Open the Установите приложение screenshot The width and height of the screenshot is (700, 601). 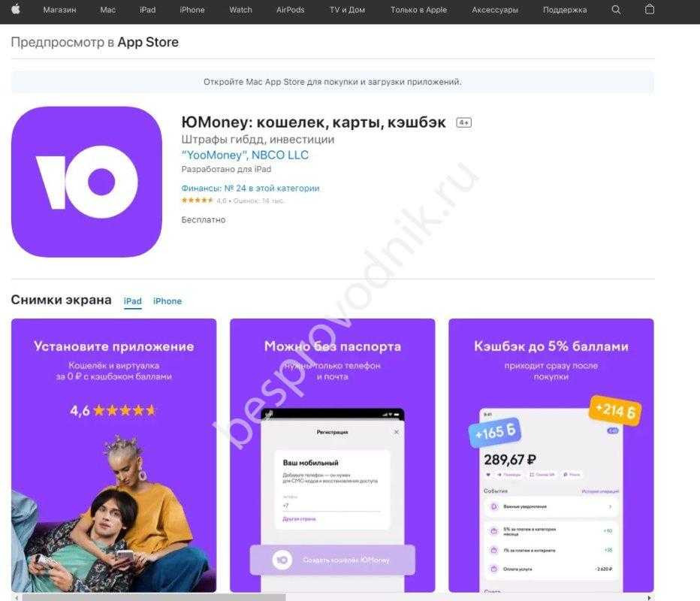[114, 455]
